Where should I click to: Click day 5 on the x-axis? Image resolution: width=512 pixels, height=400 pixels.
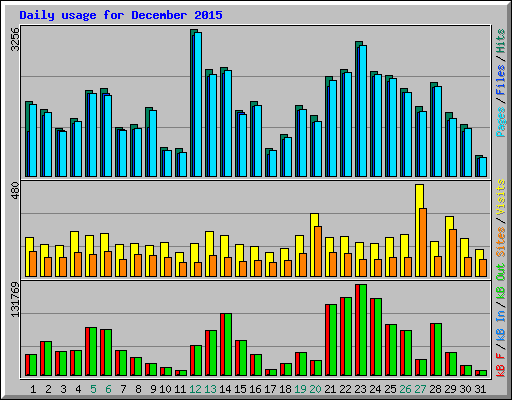93,389
